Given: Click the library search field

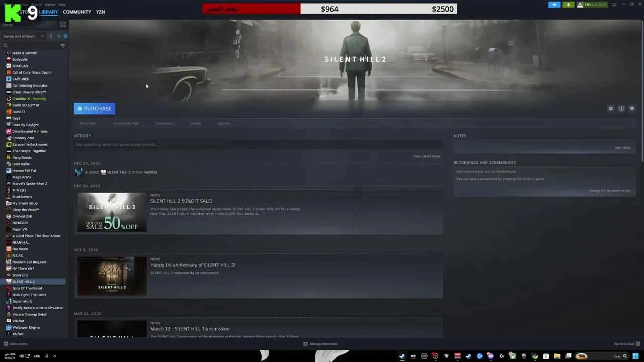Looking at the screenshot, I should [x=30, y=46].
